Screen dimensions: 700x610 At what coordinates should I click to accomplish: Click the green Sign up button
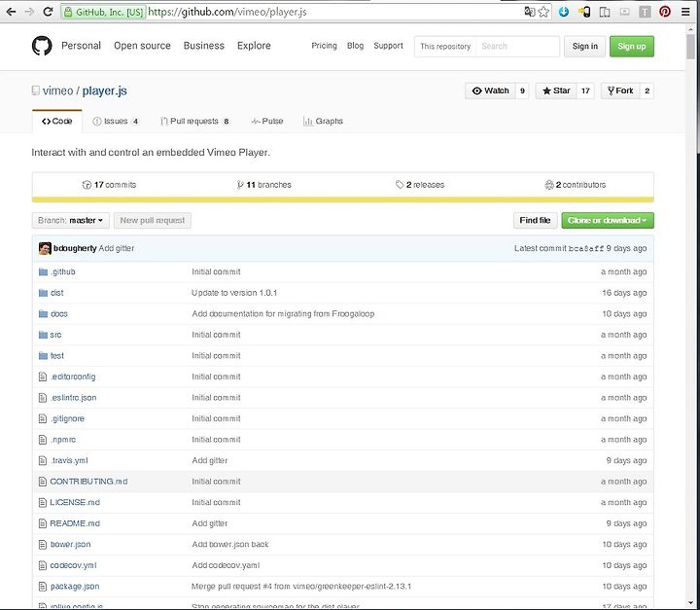pos(632,46)
